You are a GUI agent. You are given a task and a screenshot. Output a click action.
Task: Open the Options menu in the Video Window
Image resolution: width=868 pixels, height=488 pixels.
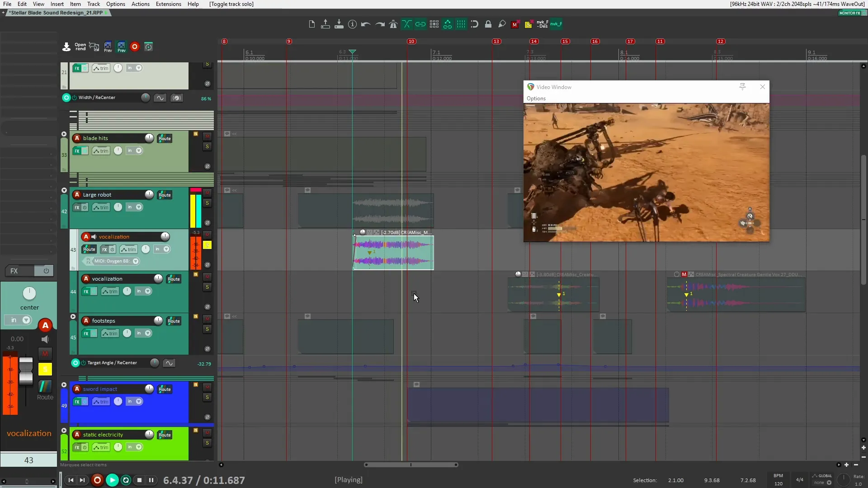(536, 99)
